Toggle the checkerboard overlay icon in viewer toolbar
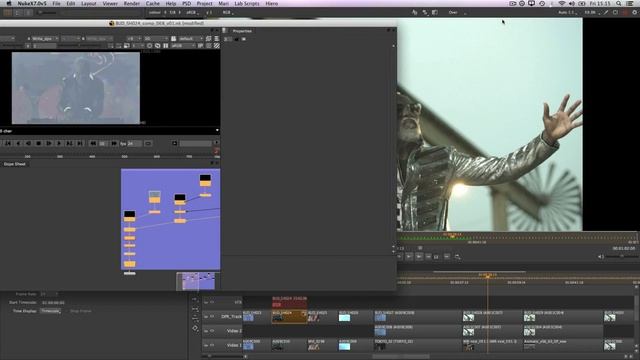This screenshot has width=640, height=360. point(217,46)
